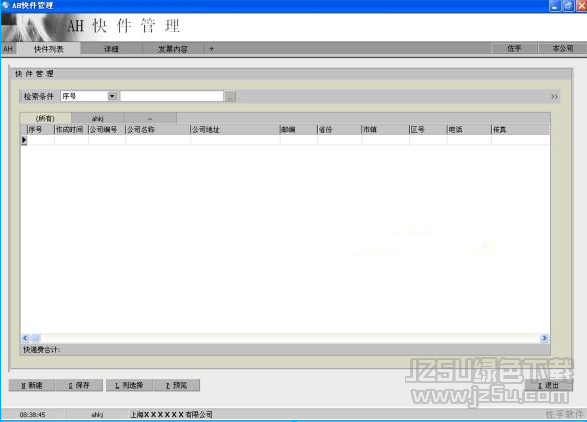
Task: Click the 预览 button
Action: [x=176, y=385]
